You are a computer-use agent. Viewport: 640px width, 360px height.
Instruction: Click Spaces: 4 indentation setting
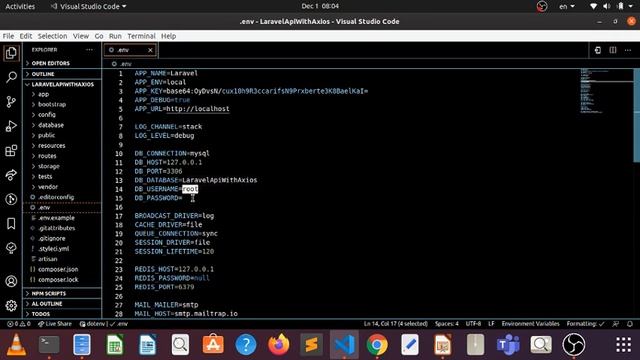click(447, 324)
